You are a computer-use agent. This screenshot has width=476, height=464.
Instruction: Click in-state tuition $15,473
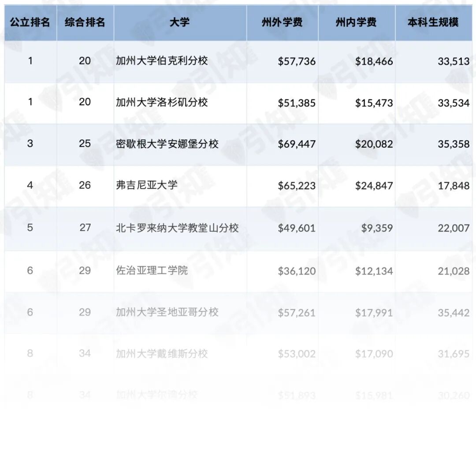point(374,103)
